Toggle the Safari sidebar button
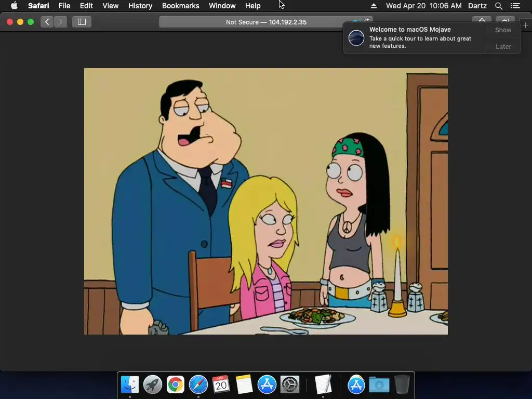 82,22
